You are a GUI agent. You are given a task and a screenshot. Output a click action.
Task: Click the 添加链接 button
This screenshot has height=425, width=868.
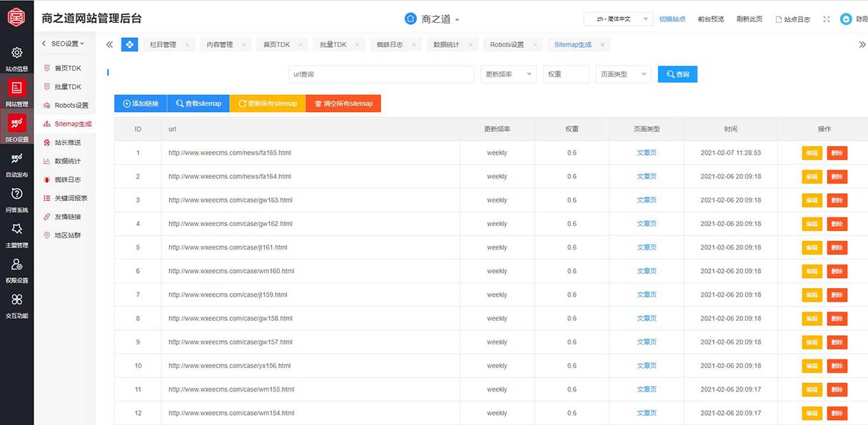pos(141,103)
